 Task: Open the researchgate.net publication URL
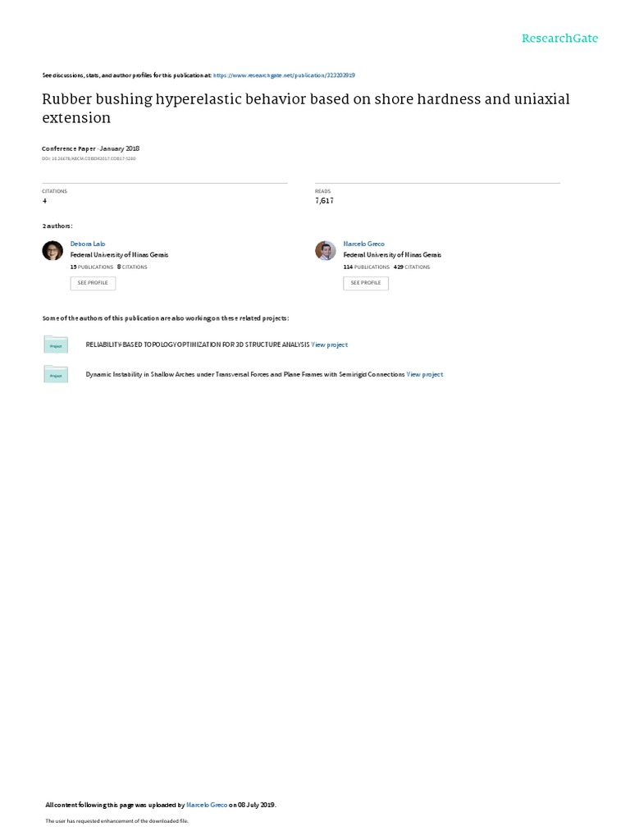point(284,75)
